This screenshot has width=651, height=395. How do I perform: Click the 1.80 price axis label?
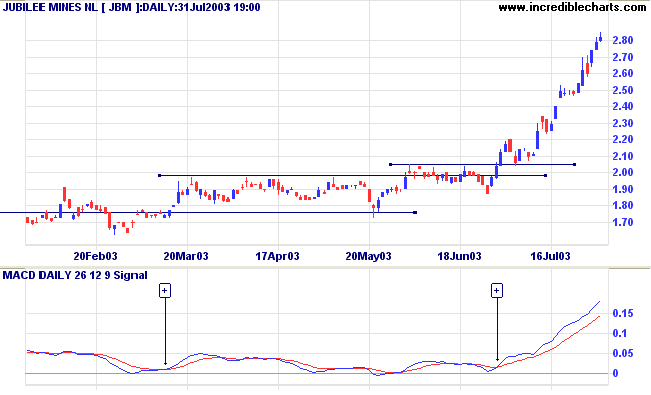click(623, 206)
